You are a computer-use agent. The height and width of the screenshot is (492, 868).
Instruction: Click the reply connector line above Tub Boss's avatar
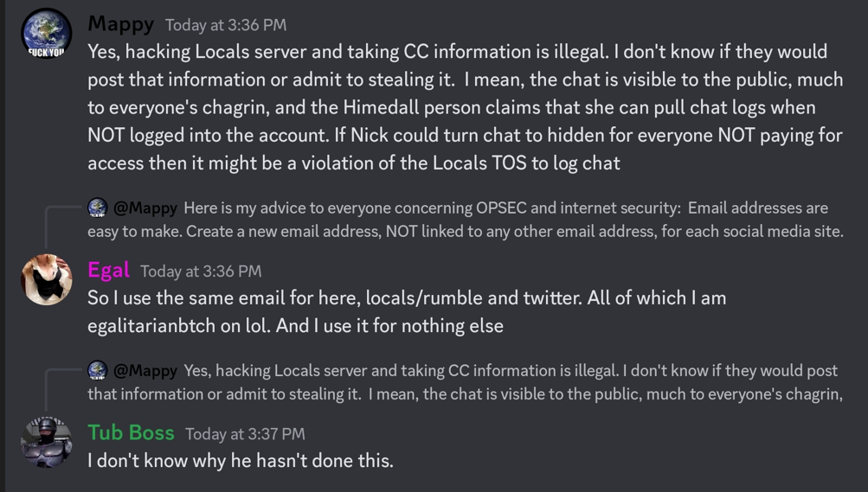point(63,390)
